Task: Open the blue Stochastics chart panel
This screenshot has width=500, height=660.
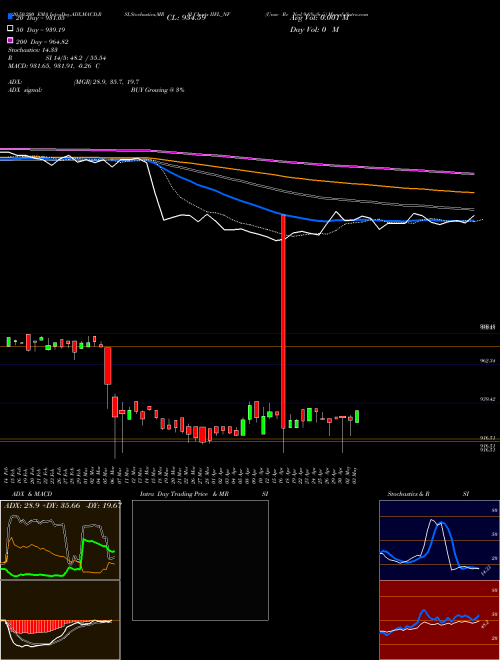Action: 439,540
